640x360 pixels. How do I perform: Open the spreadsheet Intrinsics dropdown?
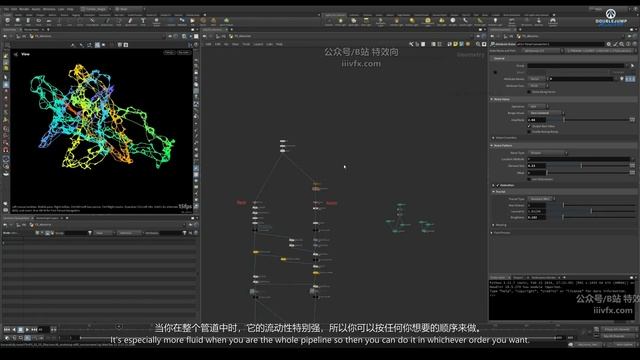click(x=129, y=233)
